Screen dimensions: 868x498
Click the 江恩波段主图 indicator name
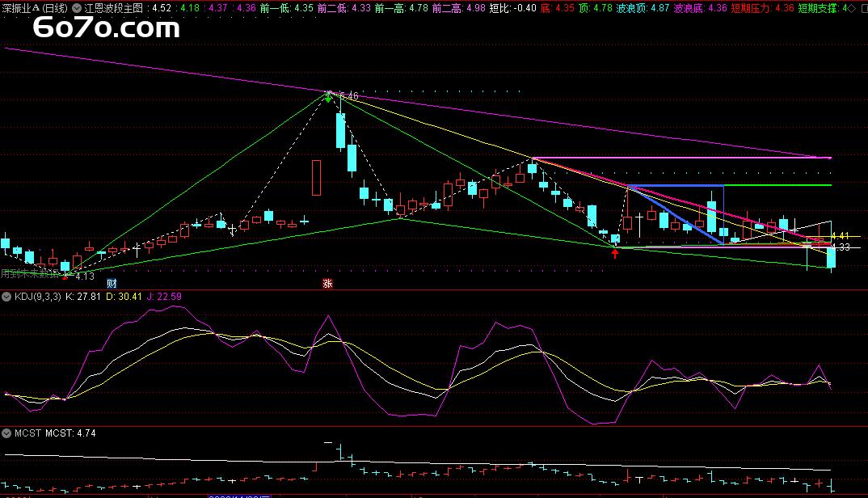(x=113, y=8)
